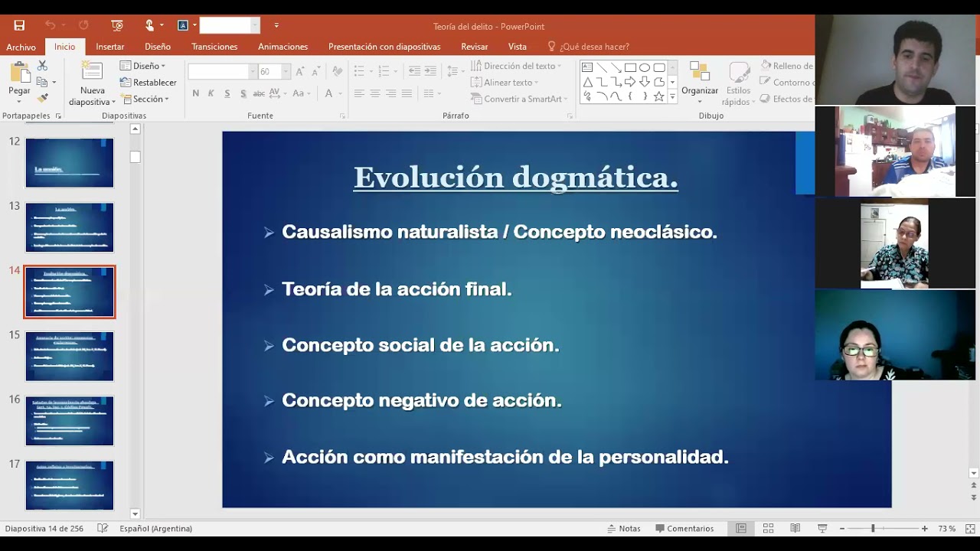980x551 pixels.
Task: Open Sección dropdown
Action: (x=144, y=99)
